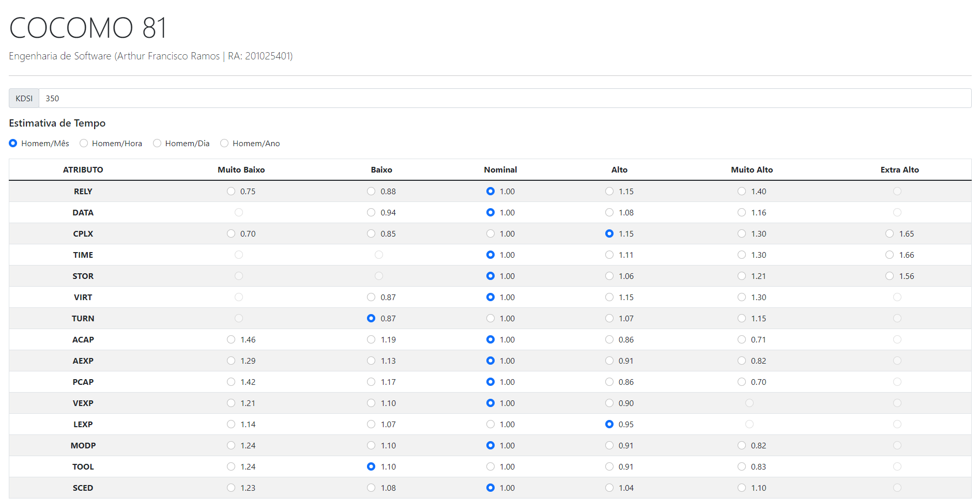980x499 pixels.
Task: Set CPLX attribute to Extra Alto (1.65)
Action: click(890, 233)
